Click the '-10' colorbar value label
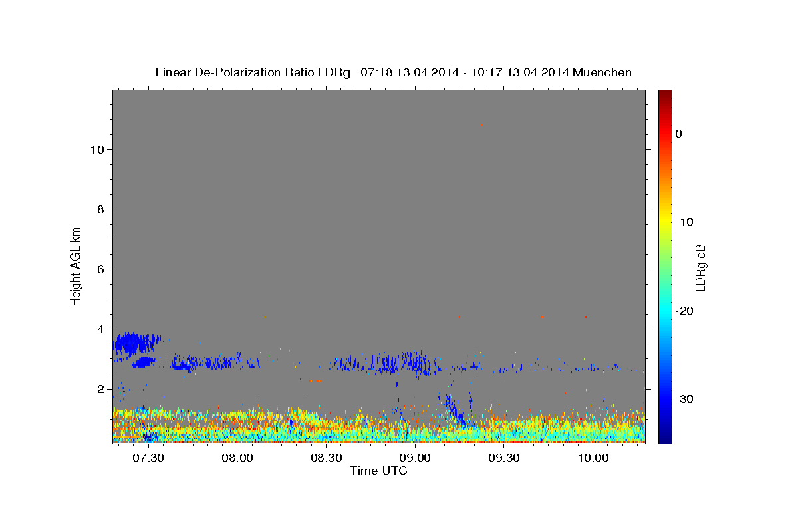The height and width of the screenshot is (532, 798). (684, 222)
